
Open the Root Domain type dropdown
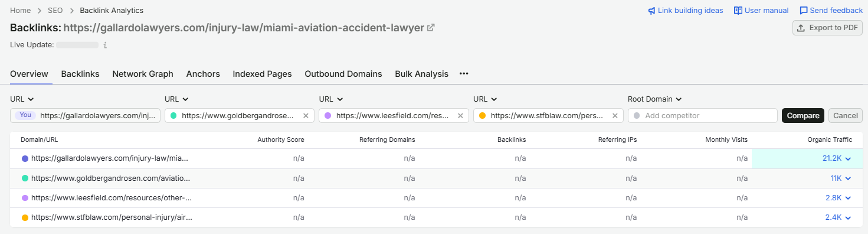[x=655, y=99]
